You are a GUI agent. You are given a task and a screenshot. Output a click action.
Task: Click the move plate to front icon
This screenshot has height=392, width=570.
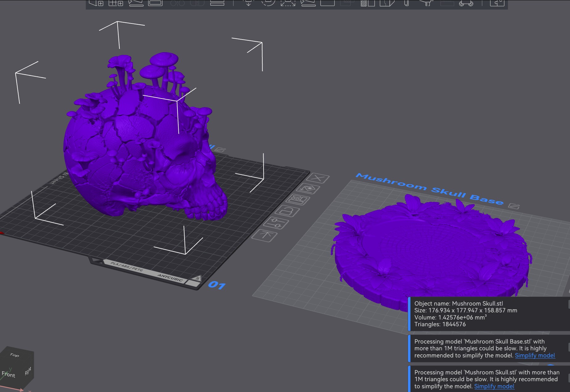265,236
